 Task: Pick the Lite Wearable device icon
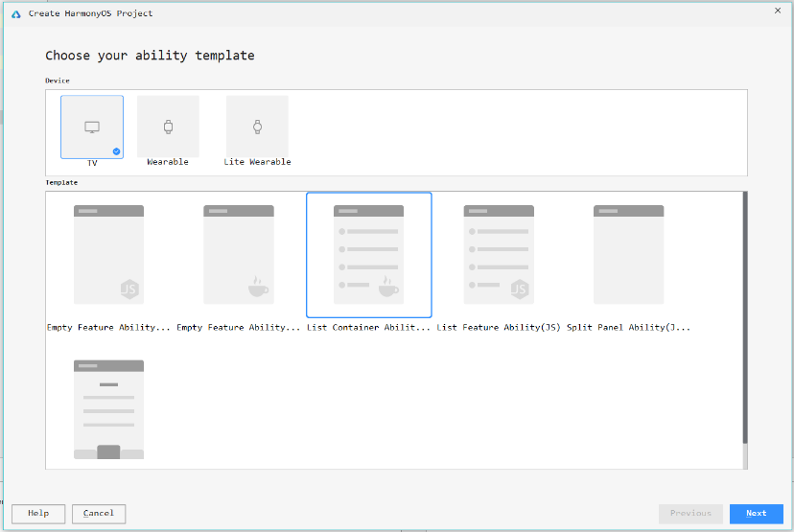pyautogui.click(x=257, y=127)
